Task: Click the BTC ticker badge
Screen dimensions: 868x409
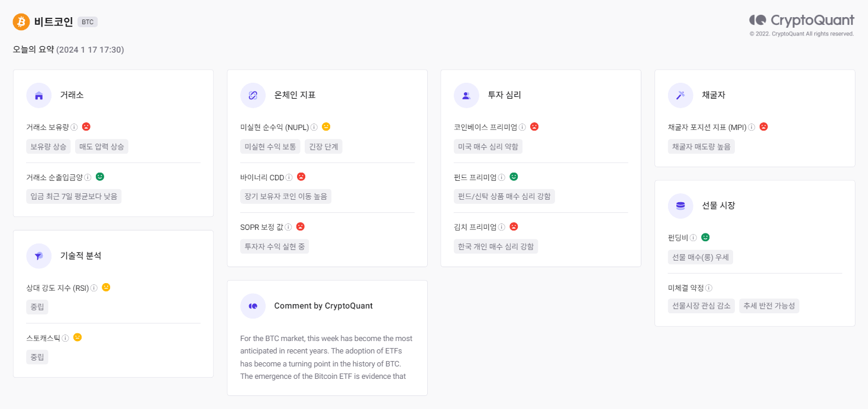Action: [88, 22]
